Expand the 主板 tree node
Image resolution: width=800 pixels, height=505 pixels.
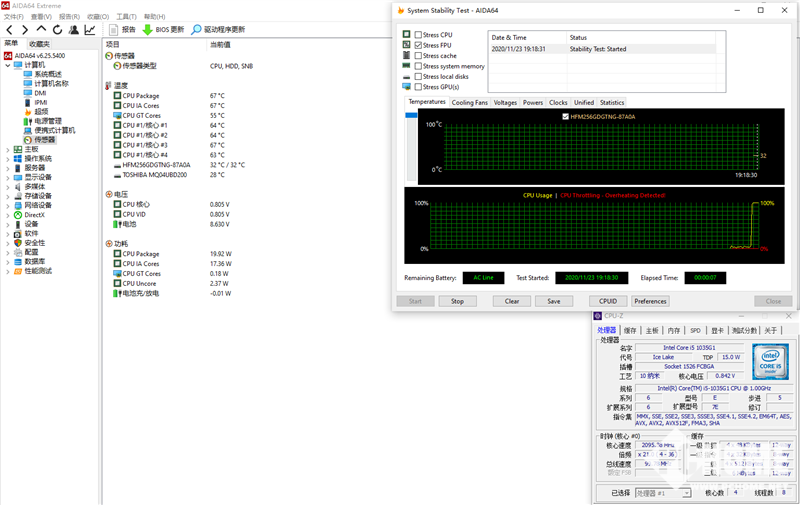pos(8,149)
